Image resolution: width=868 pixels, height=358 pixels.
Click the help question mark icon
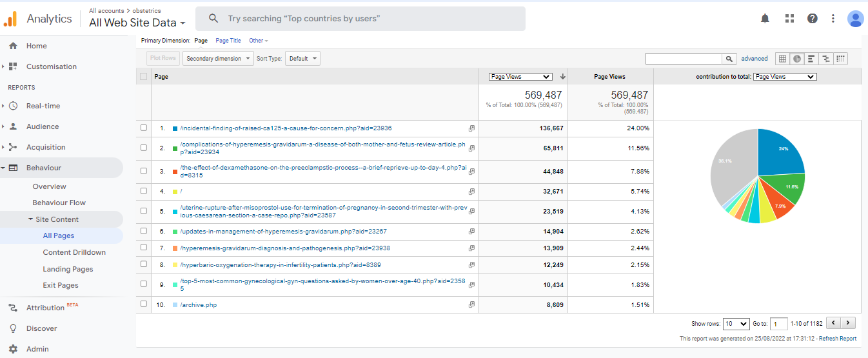[x=813, y=19]
